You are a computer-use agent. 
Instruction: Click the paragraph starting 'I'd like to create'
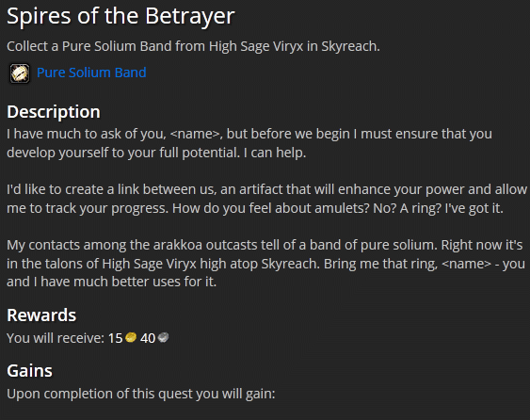click(x=266, y=199)
